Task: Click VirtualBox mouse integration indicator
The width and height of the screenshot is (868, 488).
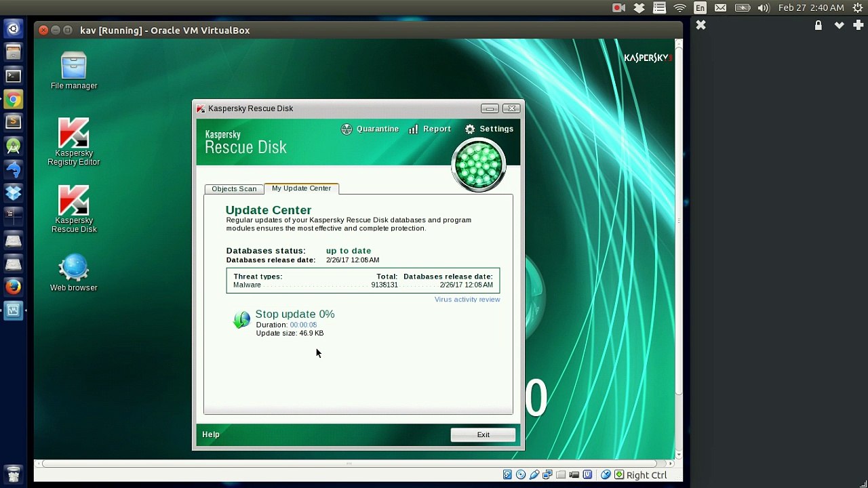Action: tap(606, 475)
